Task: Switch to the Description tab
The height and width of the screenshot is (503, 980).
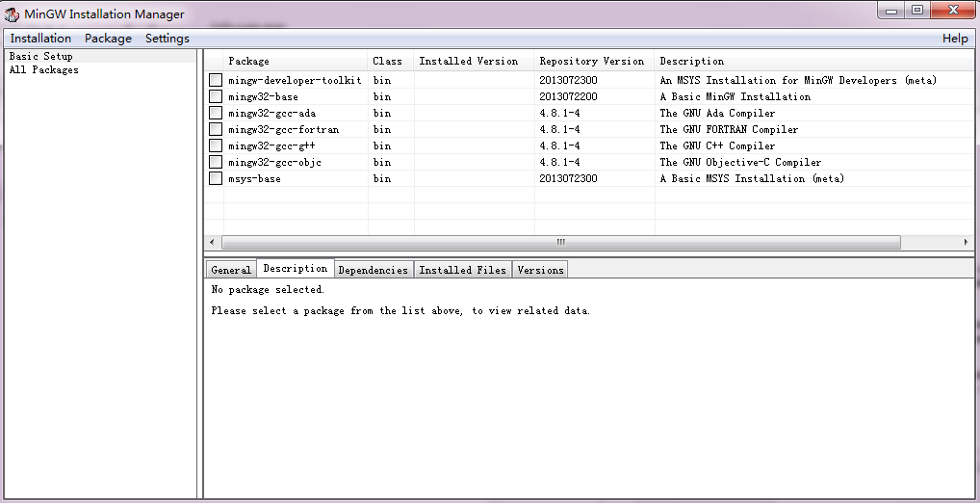Action: 295,269
